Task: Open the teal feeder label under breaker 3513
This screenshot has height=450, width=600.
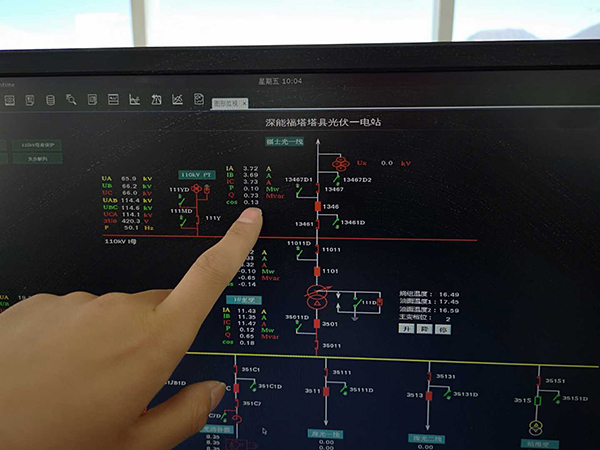Action: 426,439
